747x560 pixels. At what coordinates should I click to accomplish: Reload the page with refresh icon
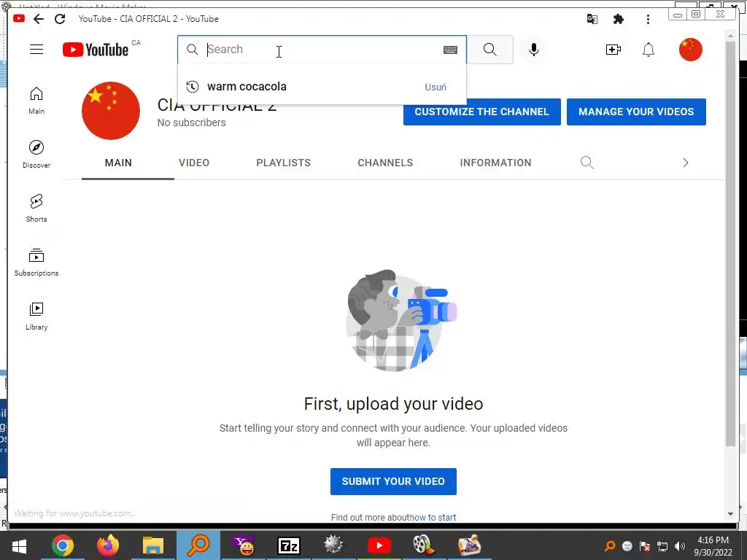coord(60,19)
